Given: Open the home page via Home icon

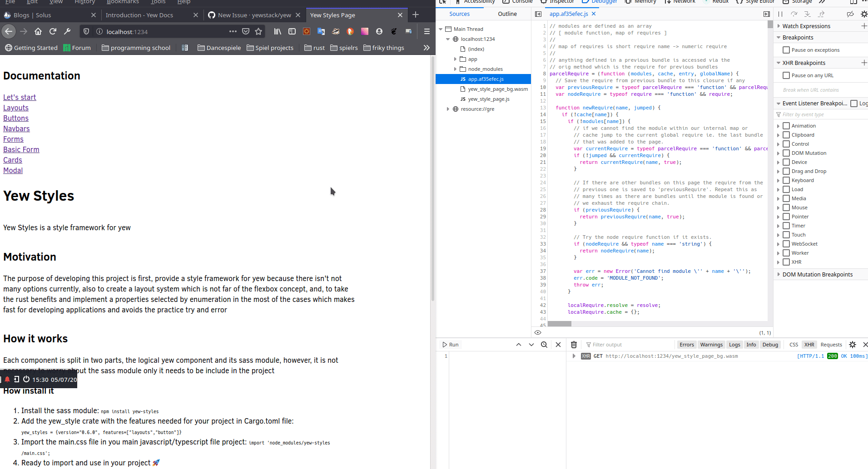Looking at the screenshot, I should pyautogui.click(x=38, y=31).
